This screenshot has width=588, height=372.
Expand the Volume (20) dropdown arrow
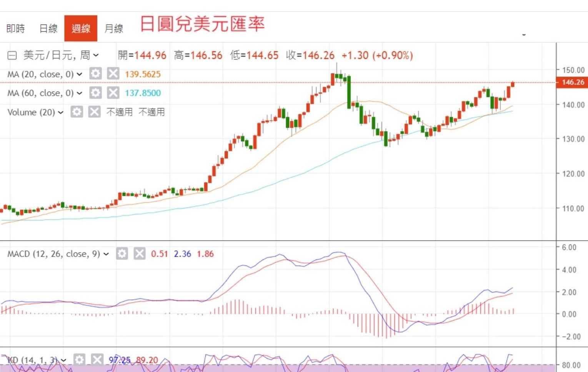tap(61, 112)
